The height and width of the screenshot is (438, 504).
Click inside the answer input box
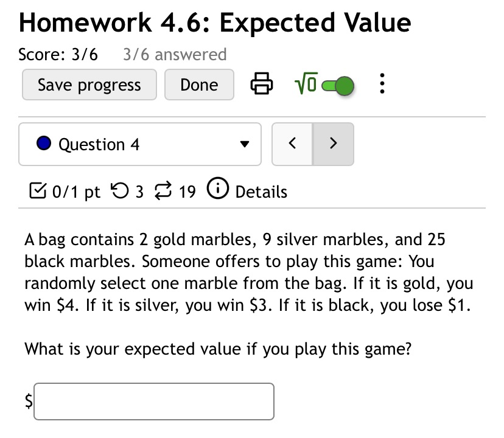pos(153,401)
